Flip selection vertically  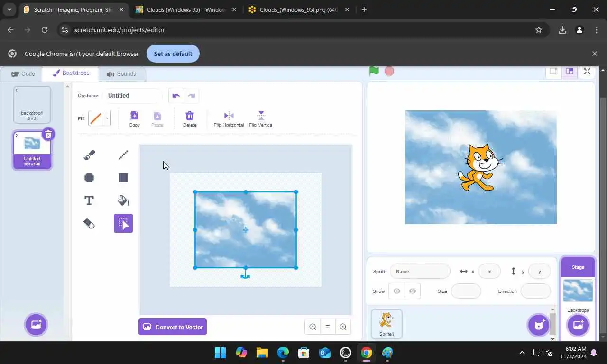261,119
